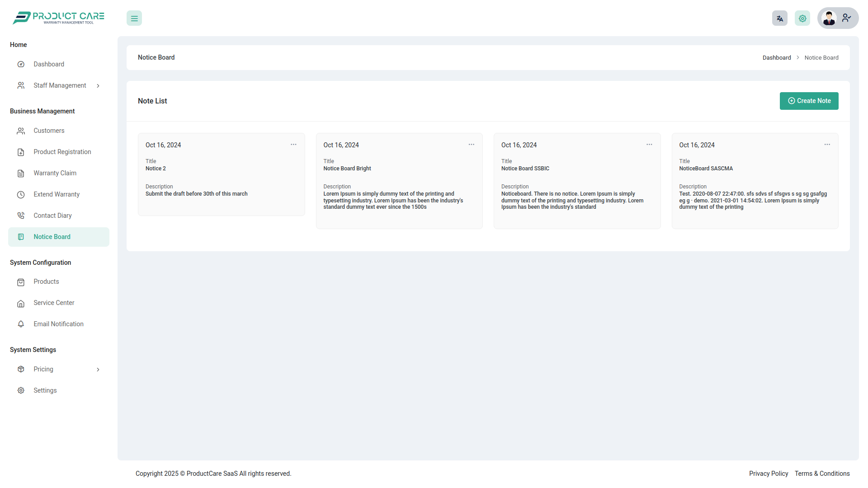This screenshot has height=488, width=868.
Task: Open the settings gear in top bar
Action: click(x=802, y=18)
